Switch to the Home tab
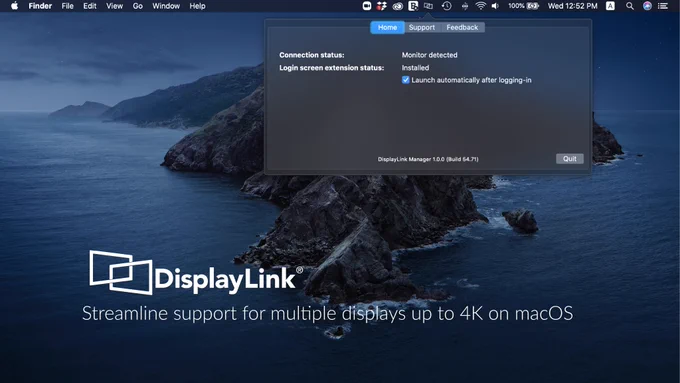Image resolution: width=680 pixels, height=383 pixels. pos(387,27)
